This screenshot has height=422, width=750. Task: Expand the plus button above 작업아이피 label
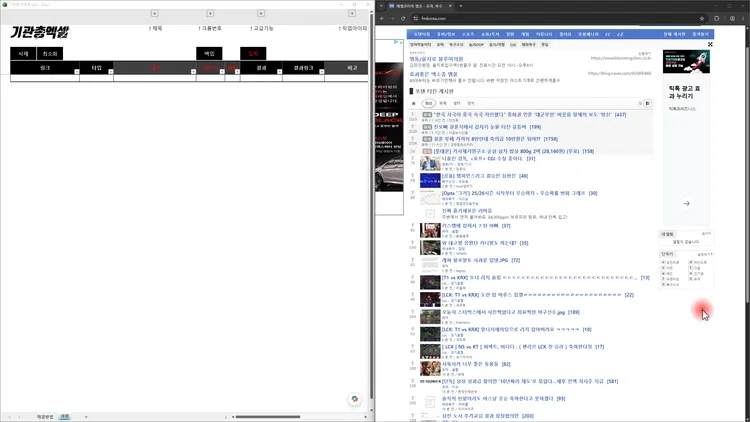point(352,13)
